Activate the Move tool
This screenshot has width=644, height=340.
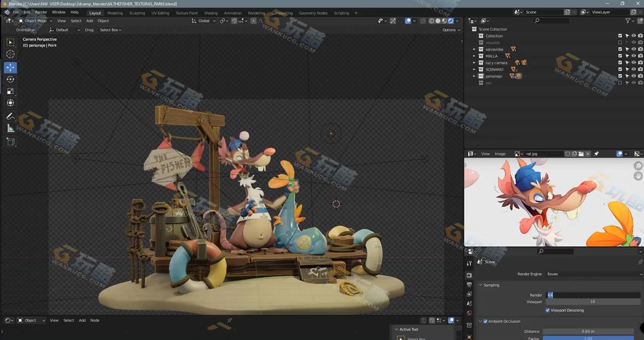coord(11,67)
